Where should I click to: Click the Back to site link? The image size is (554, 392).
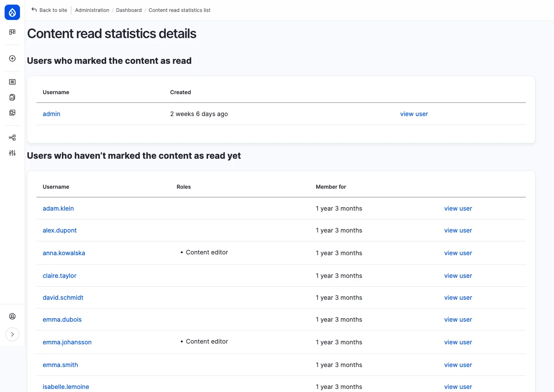[x=49, y=10]
